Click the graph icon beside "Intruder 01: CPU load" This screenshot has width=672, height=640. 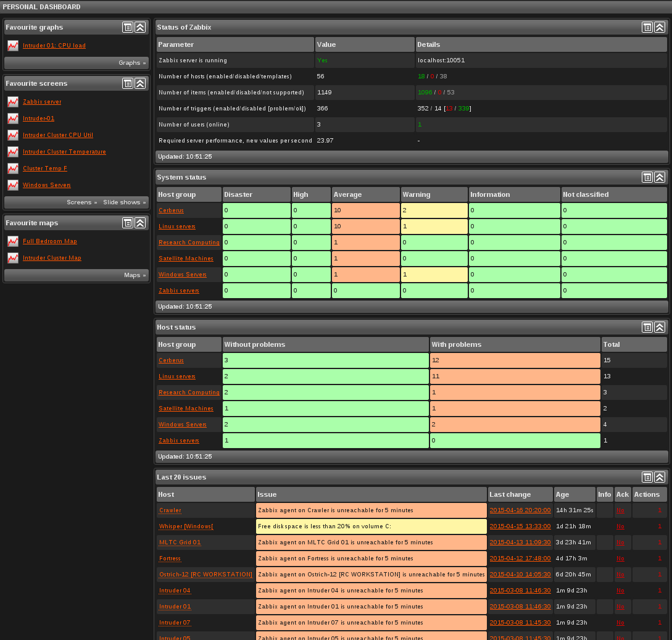pyautogui.click(x=13, y=45)
